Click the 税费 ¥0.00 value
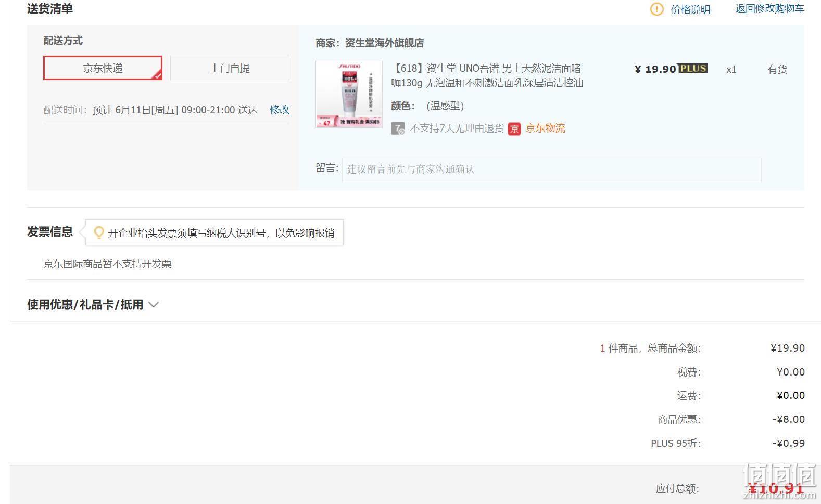Screen dimensions: 821x504 [791, 372]
